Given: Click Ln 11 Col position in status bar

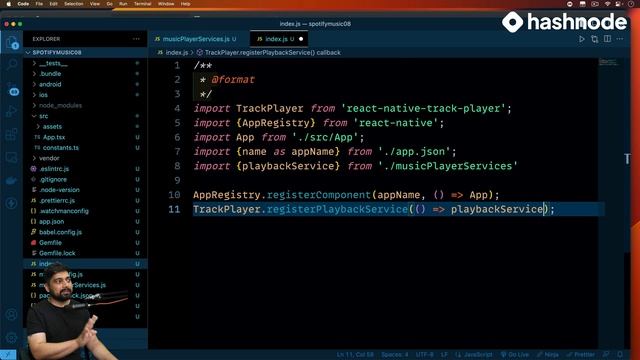Looking at the screenshot, I should point(355,354).
